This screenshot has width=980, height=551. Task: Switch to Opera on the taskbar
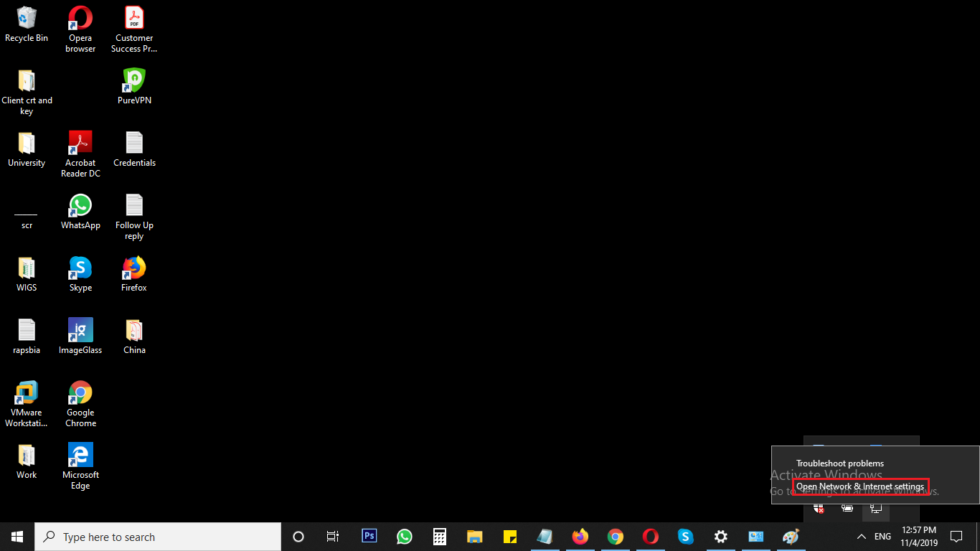651,537
